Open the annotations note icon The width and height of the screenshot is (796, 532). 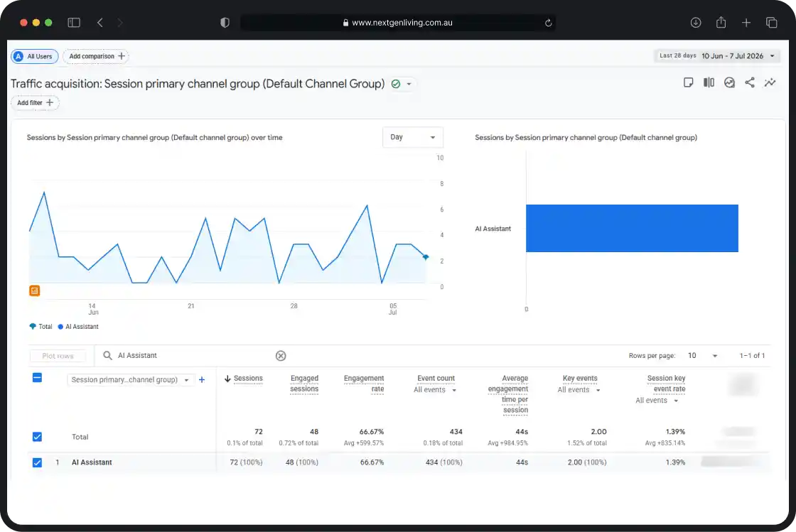click(x=689, y=82)
